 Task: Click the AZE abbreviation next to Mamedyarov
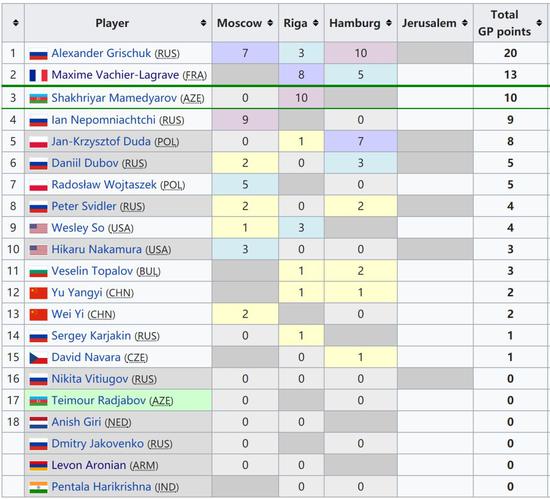point(192,99)
